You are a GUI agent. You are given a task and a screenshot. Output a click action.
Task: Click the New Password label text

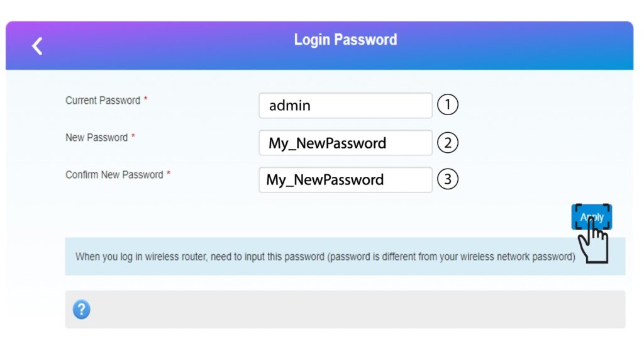[96, 138]
